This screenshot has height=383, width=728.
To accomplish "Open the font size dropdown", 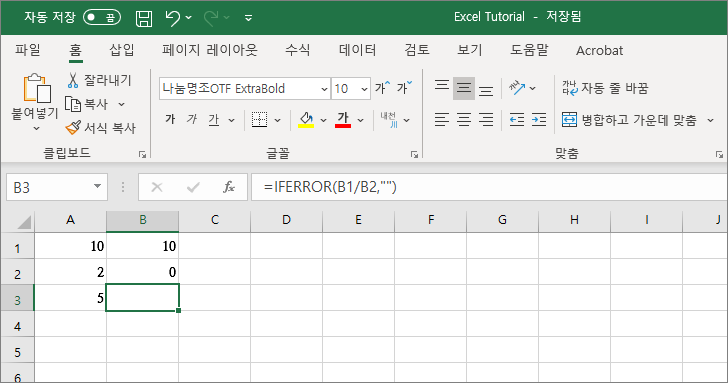I will tap(364, 89).
